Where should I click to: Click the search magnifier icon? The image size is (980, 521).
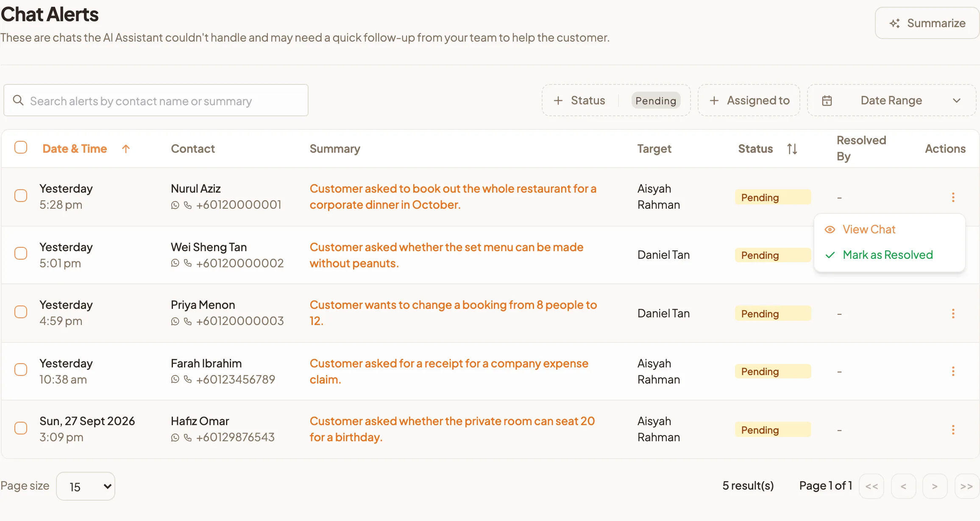tap(18, 100)
